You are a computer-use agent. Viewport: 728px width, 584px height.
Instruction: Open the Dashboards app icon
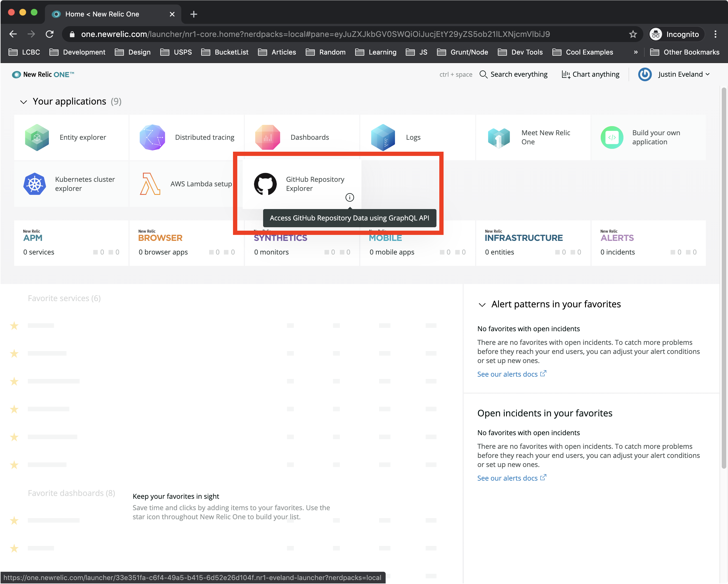point(268,137)
